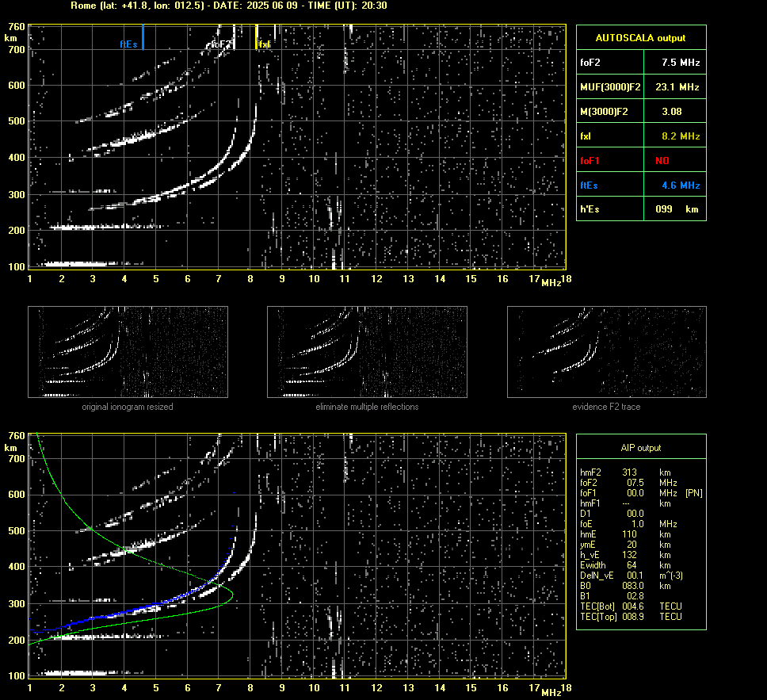The height and width of the screenshot is (700, 767).
Task: Click the h'Es row label
Action: click(x=590, y=209)
